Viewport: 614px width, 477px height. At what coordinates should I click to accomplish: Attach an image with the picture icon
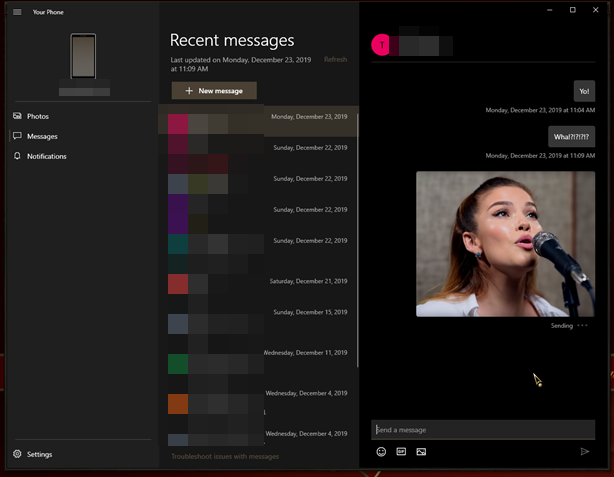tap(421, 452)
